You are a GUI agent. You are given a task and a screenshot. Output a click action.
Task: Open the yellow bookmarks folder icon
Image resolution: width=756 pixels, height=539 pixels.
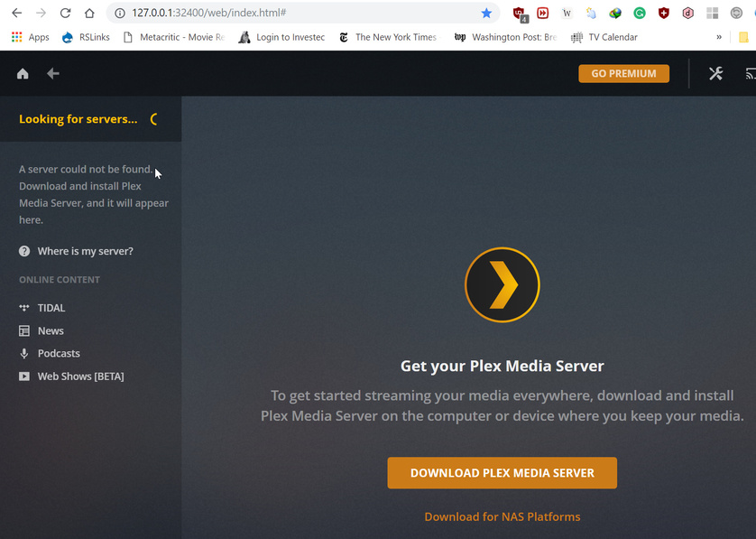743,37
